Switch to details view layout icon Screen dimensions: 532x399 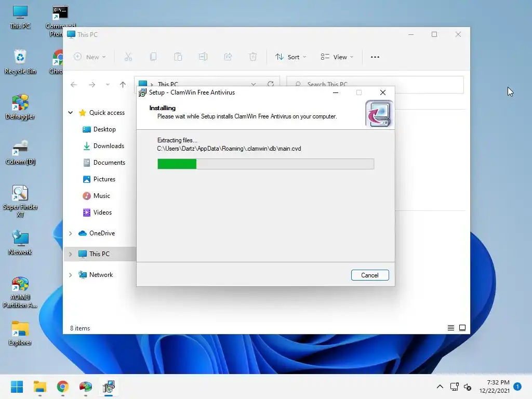click(x=451, y=328)
